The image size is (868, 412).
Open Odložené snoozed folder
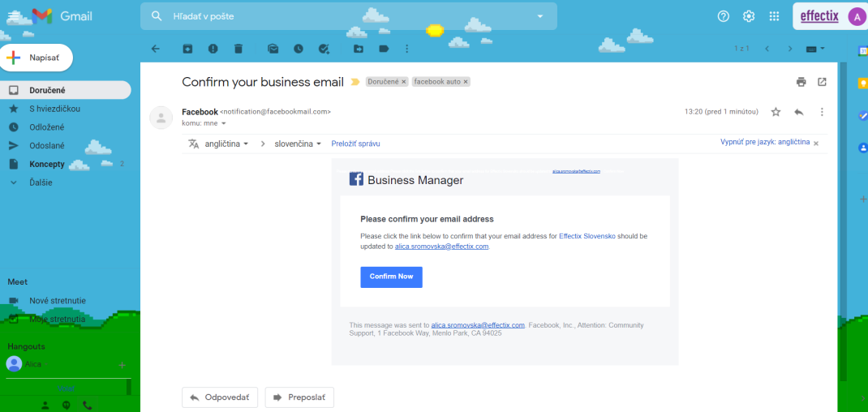[x=66, y=127]
